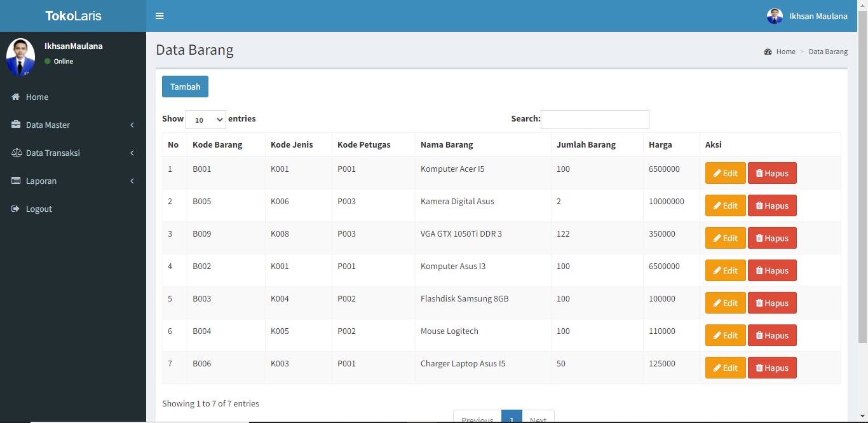Click the trash icon on the first Hapus button

[758, 172]
